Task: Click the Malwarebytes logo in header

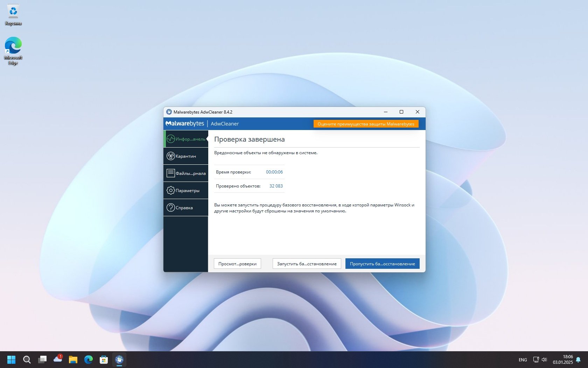Action: pyautogui.click(x=185, y=124)
